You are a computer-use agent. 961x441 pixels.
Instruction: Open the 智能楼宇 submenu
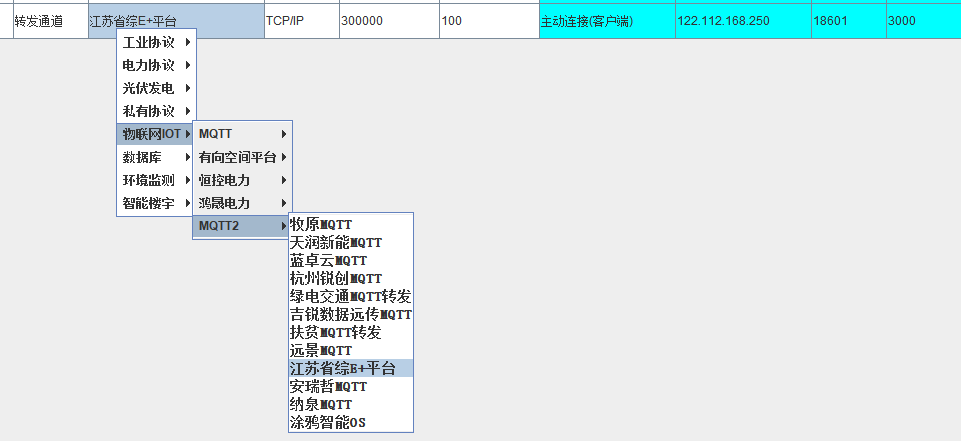[x=156, y=203]
